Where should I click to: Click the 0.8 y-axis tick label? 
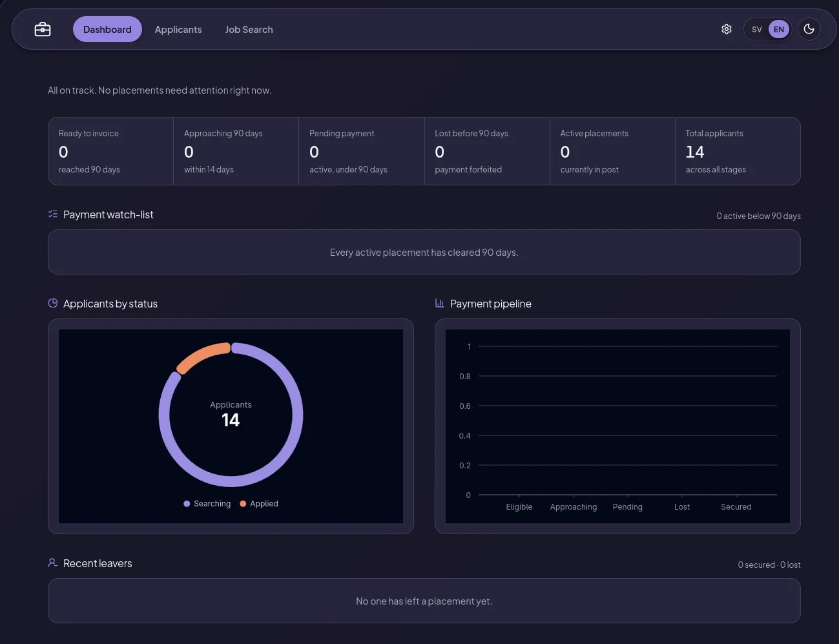pyautogui.click(x=465, y=377)
